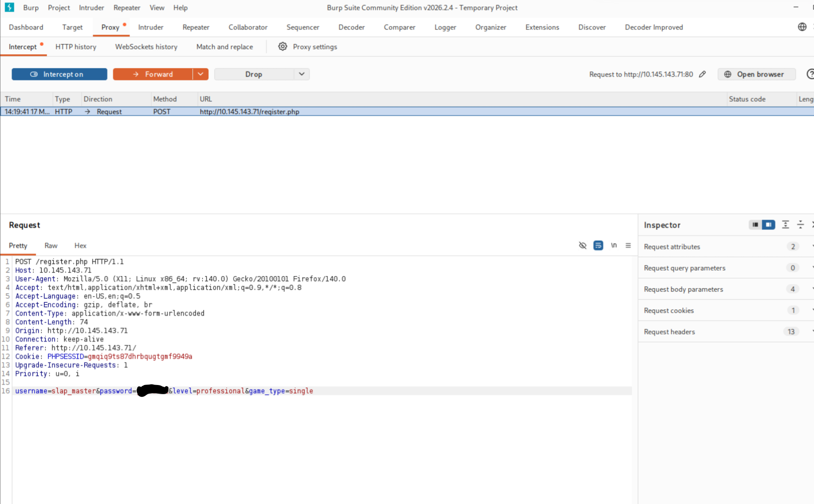Expand Request attributes section

pyautogui.click(x=726, y=247)
